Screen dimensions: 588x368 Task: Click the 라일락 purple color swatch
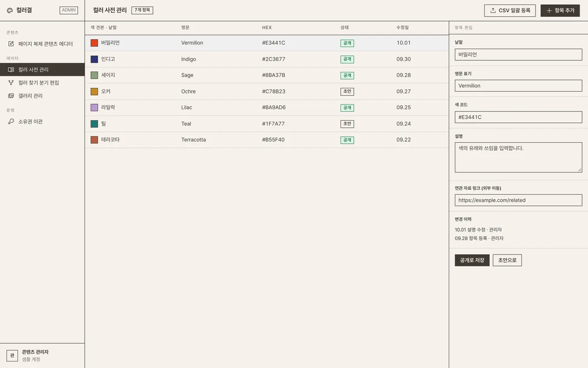click(x=94, y=107)
